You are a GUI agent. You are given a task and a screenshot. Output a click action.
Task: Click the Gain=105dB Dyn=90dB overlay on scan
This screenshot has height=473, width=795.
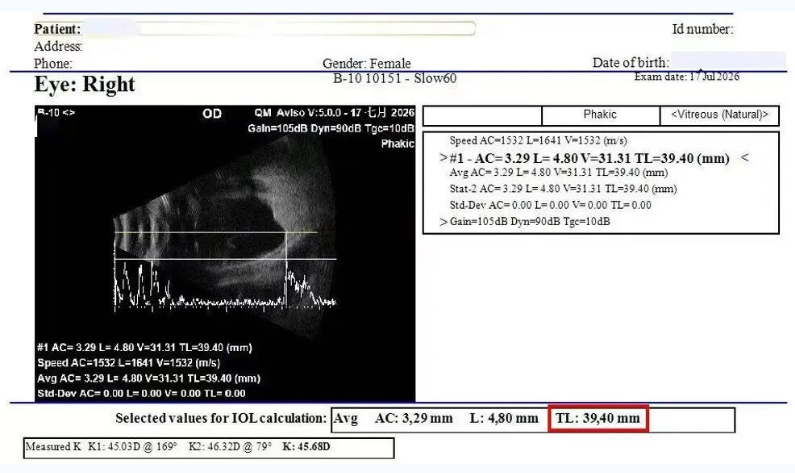tap(331, 129)
